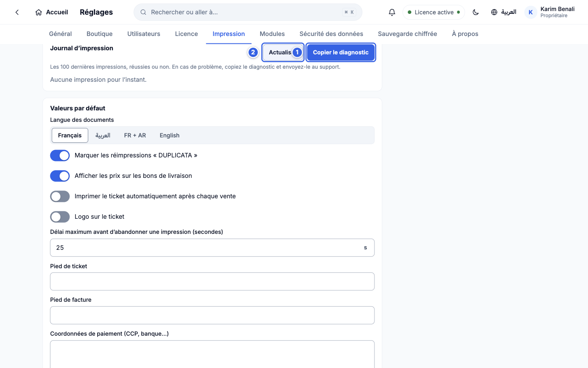Click the Pied de ticket field

(212, 282)
